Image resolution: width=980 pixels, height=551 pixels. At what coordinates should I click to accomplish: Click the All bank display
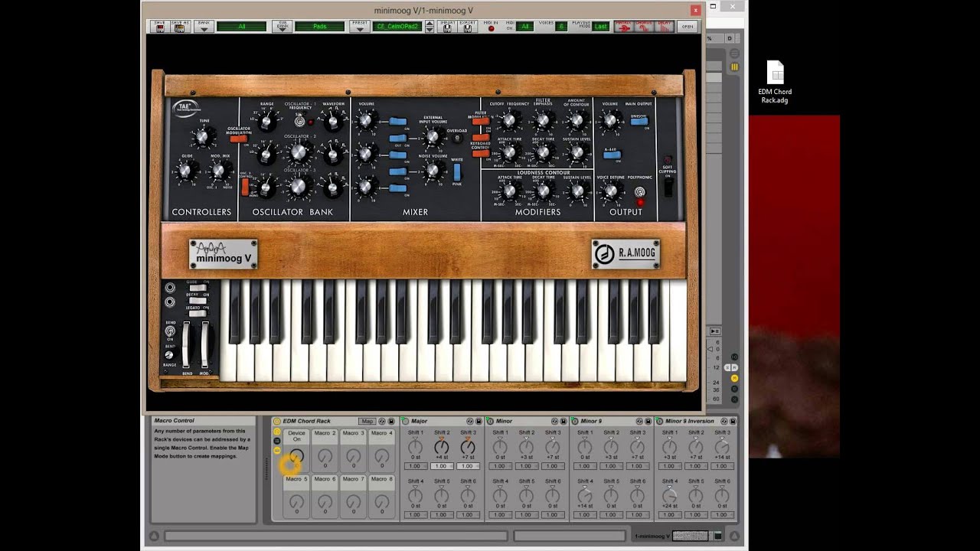[242, 27]
